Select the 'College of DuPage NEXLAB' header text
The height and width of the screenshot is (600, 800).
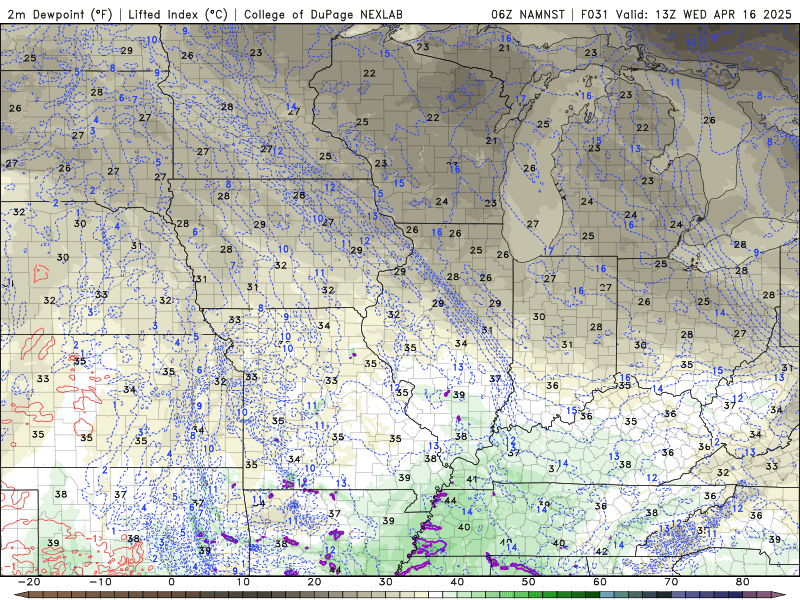click(323, 14)
